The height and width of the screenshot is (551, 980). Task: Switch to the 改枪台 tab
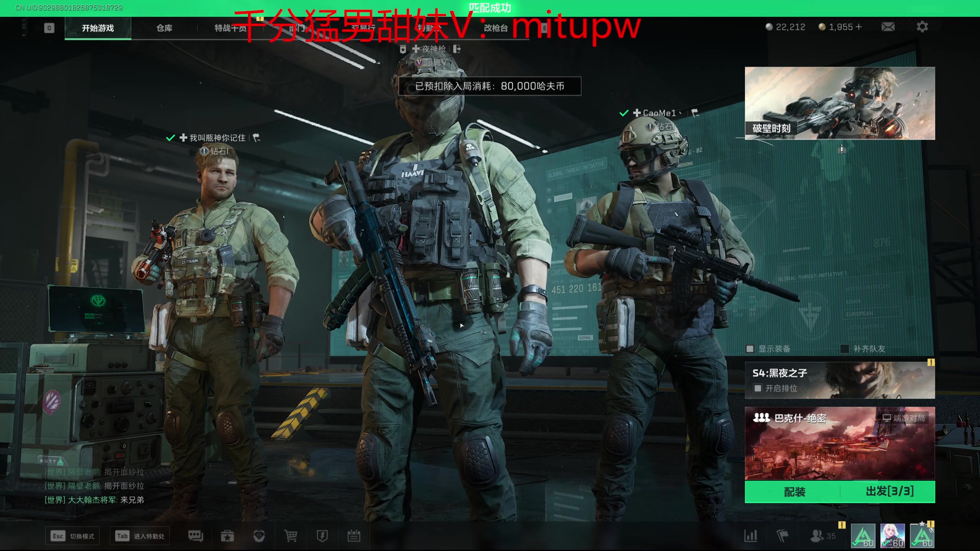(496, 28)
